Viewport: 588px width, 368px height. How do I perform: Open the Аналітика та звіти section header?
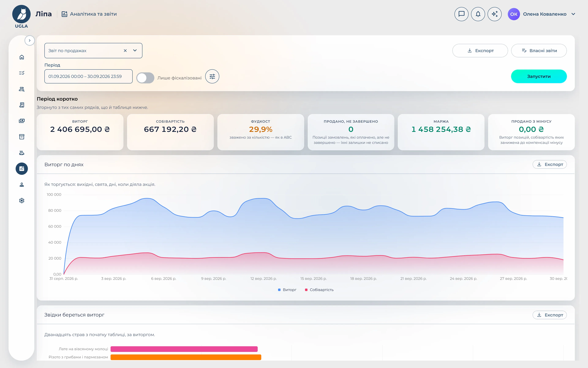coord(89,14)
